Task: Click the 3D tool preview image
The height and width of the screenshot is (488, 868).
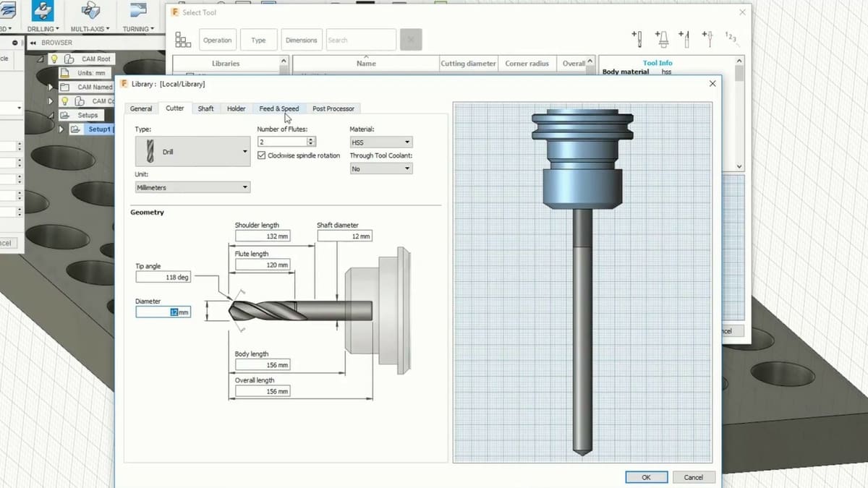Action: [x=582, y=282]
